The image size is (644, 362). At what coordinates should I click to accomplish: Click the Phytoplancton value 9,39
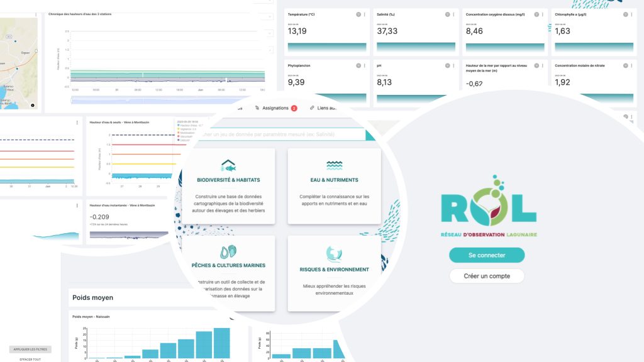click(296, 82)
